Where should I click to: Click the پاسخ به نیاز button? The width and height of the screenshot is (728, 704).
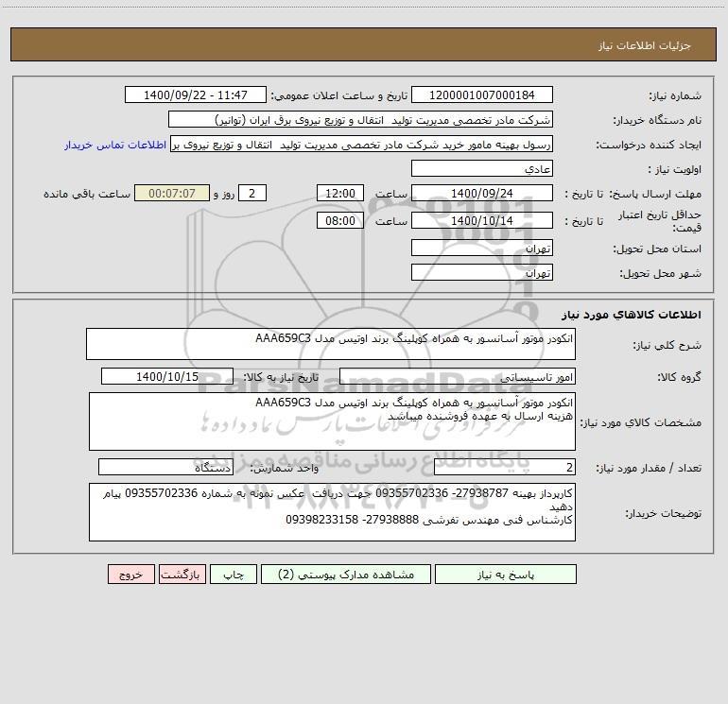pyautogui.click(x=506, y=575)
